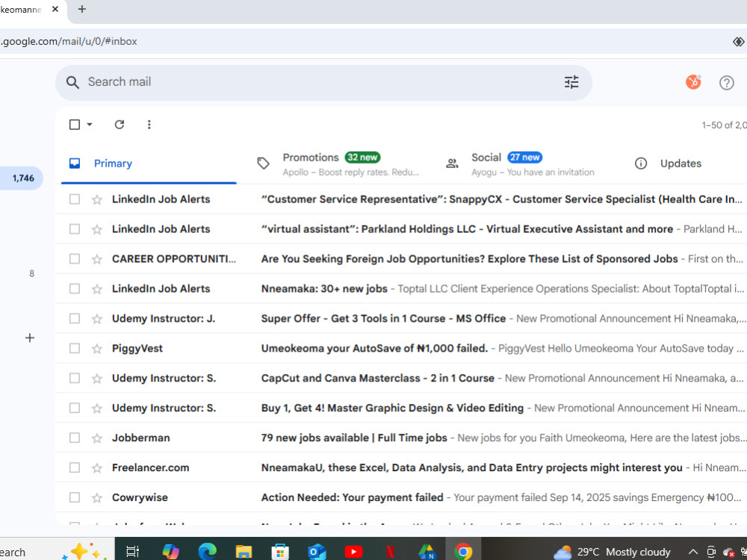This screenshot has width=747, height=560.
Task: Star the Cowrywise email
Action: [97, 497]
